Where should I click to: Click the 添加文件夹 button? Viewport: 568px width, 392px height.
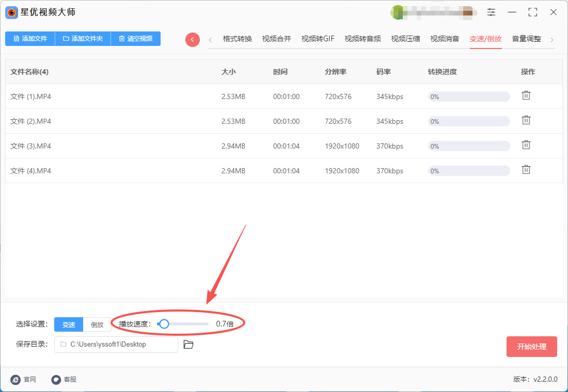(x=83, y=39)
